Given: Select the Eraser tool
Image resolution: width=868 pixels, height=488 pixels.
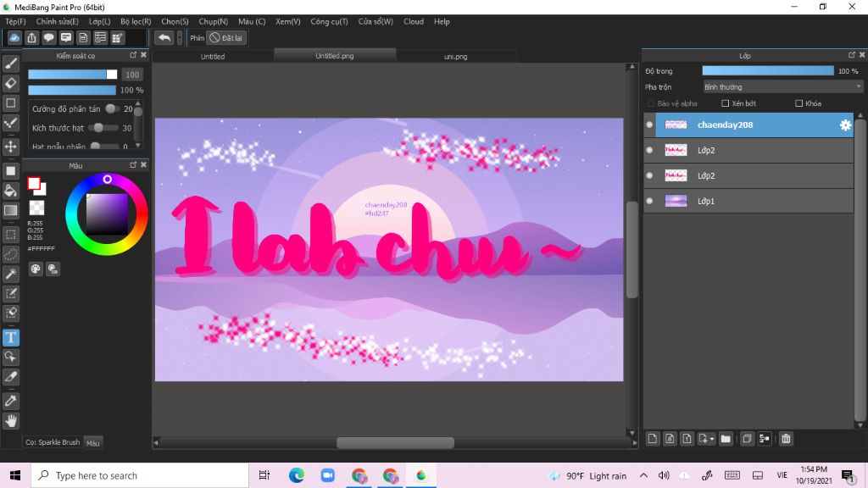Looking at the screenshot, I should point(10,84).
